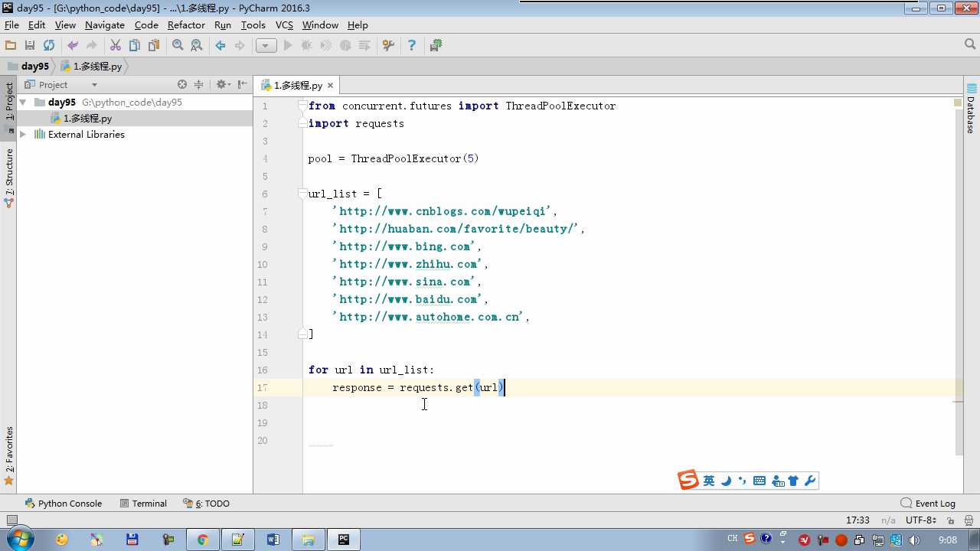Open the Tools menu

[x=253, y=25]
